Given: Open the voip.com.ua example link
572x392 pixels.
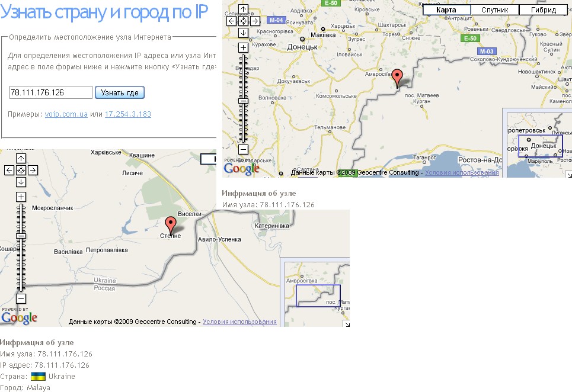Looking at the screenshot, I should coord(66,114).
